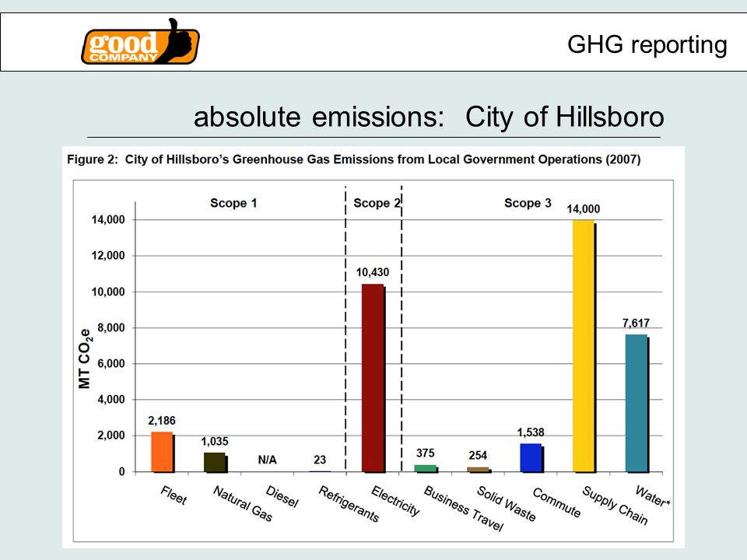Click the 'Refrigerants' x-axis label
The height and width of the screenshot is (560, 747).
click(x=349, y=504)
